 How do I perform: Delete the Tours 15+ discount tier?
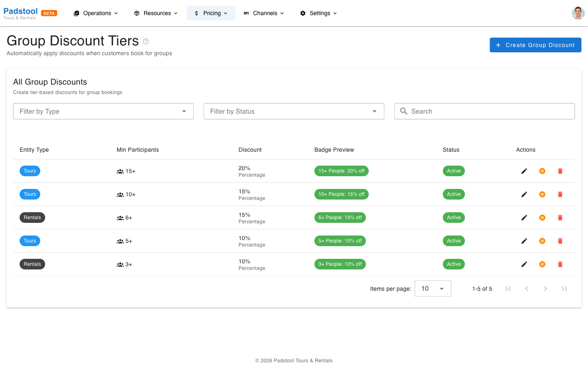[x=560, y=171]
